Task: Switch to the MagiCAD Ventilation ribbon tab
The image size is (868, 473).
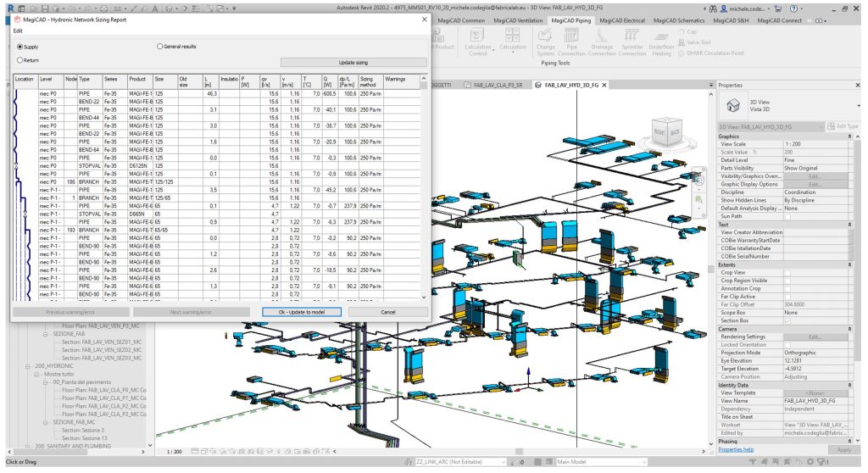Action: tap(518, 19)
